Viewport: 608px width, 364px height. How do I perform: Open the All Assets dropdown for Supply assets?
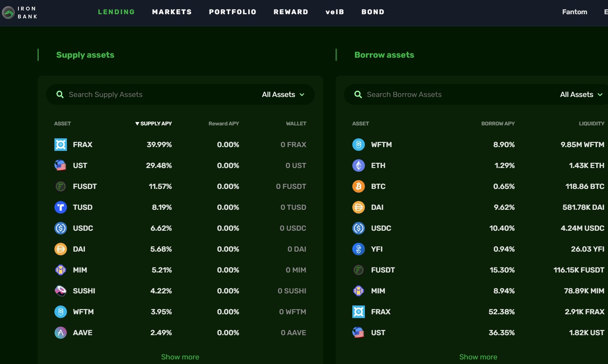[x=283, y=94]
